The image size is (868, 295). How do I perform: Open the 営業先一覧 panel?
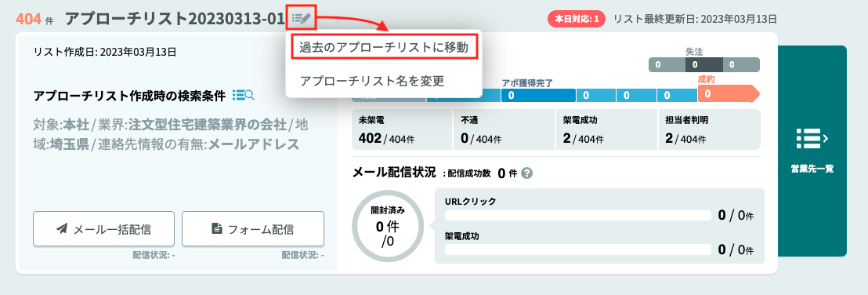812,151
